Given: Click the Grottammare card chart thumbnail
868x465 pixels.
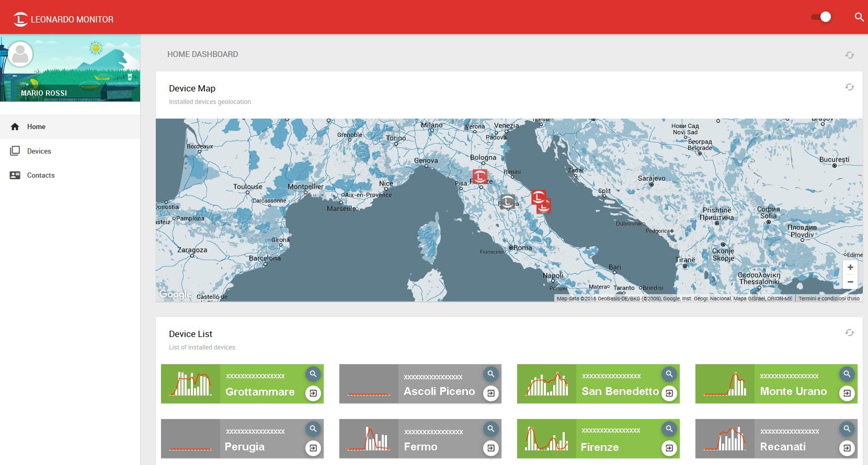Looking at the screenshot, I should (190, 383).
